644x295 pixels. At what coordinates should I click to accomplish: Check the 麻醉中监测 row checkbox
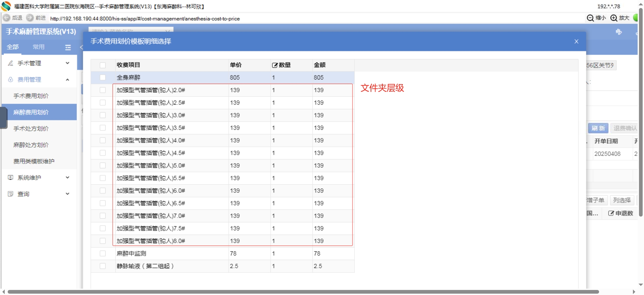[103, 253]
